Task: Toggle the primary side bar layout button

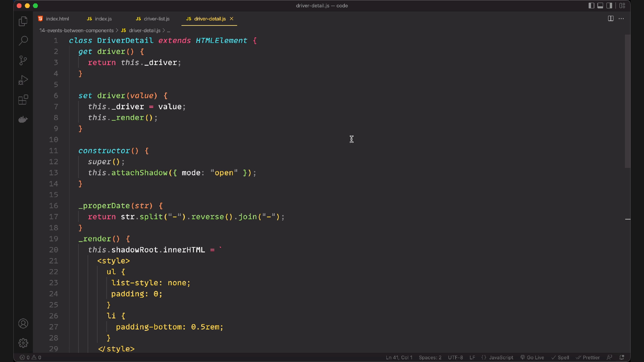Action: tap(591, 6)
